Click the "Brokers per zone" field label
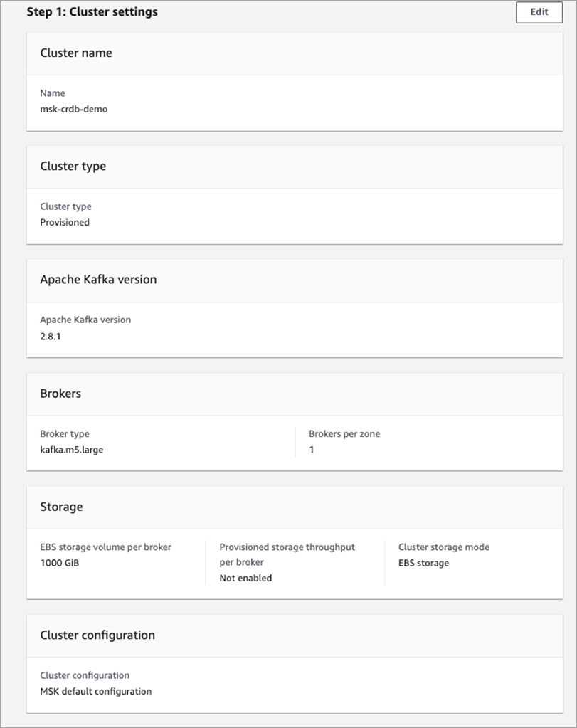 click(344, 434)
